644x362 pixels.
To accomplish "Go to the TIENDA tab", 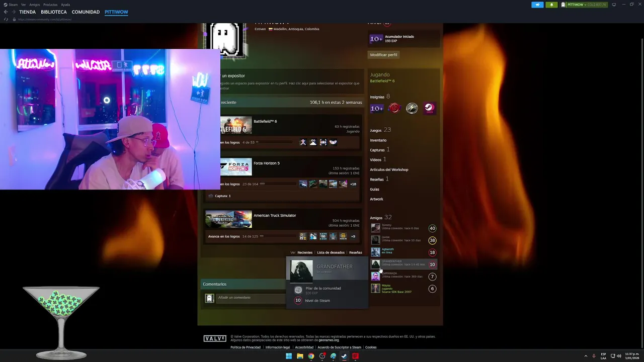I will coord(28,12).
